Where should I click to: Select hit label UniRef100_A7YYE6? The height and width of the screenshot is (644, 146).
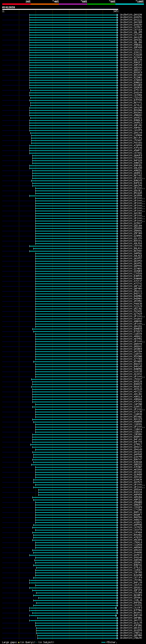pos(131,359)
